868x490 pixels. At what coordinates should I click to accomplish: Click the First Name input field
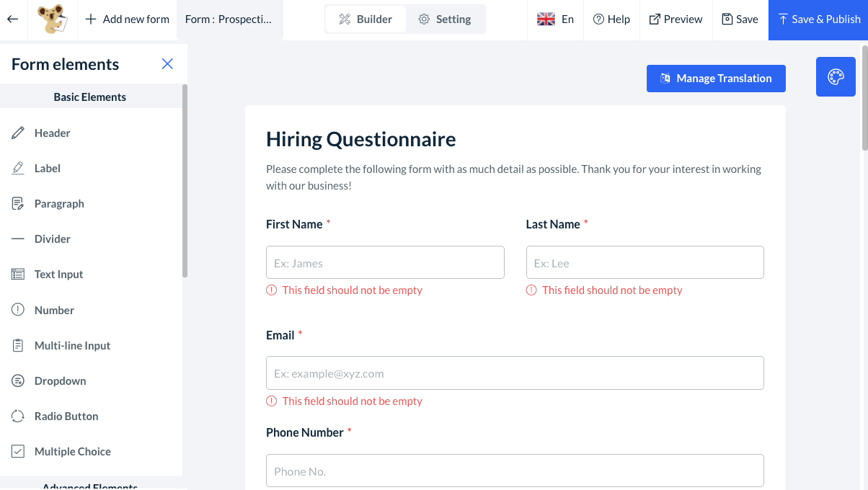pyautogui.click(x=385, y=263)
